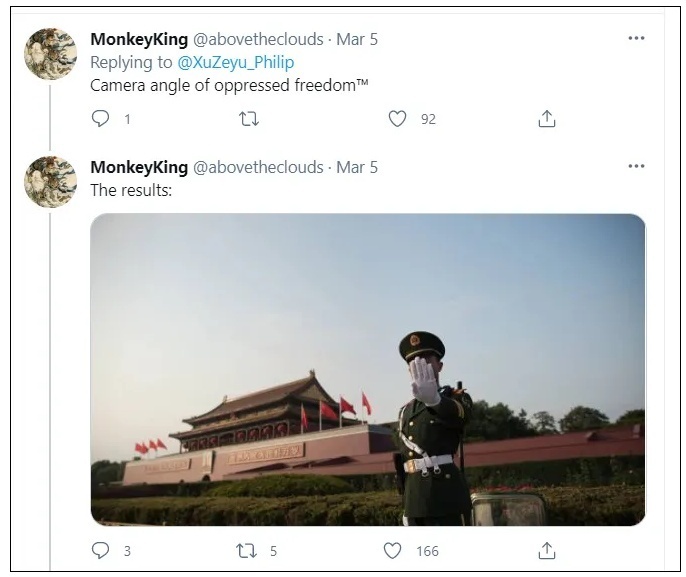Open more options on "The results" tweet
686x577 pixels.
[636, 166]
